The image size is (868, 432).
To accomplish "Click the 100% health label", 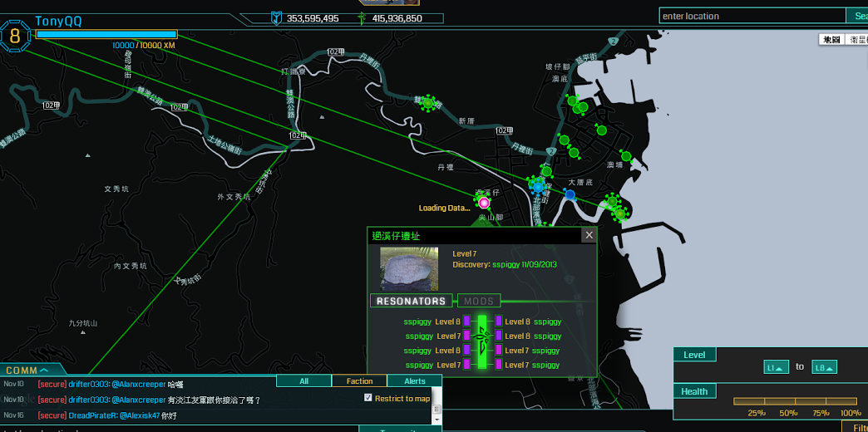I will coord(851,413).
